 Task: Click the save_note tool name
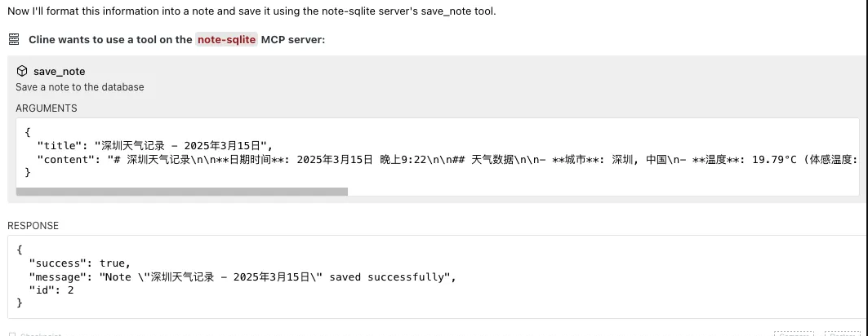coord(59,71)
